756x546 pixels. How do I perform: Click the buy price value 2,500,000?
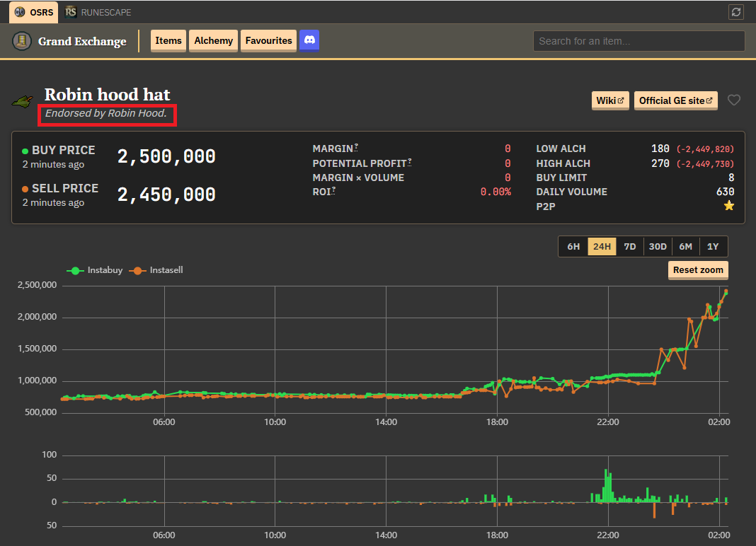(166, 156)
